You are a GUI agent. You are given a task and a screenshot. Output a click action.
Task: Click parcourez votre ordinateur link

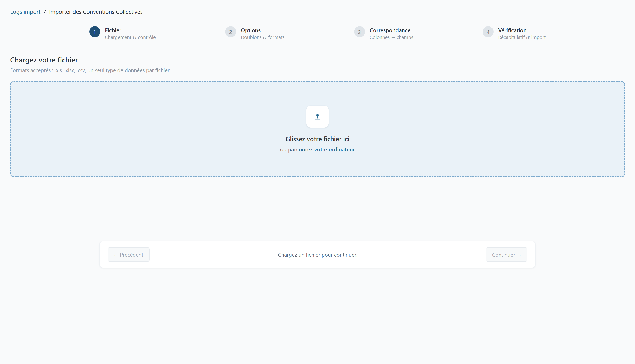(x=321, y=149)
